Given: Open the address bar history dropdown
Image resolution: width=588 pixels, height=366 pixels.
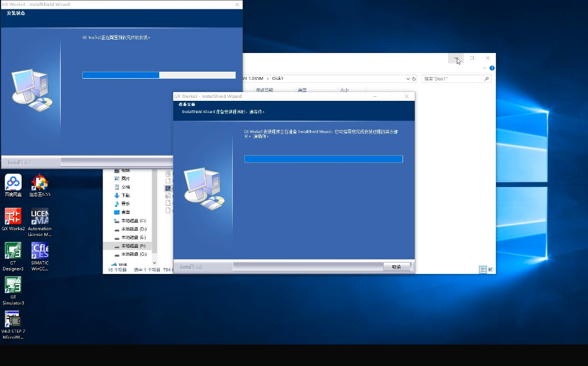Looking at the screenshot, I should click(x=408, y=79).
